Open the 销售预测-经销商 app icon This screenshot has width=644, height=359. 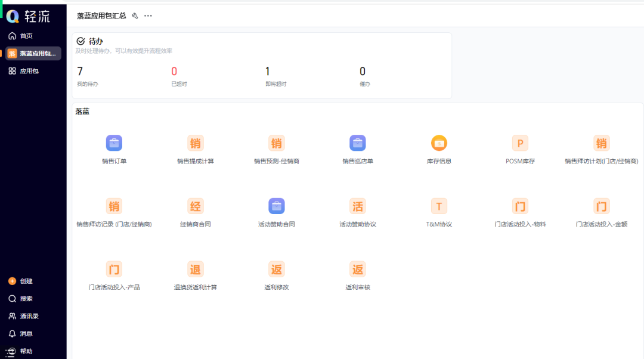tap(277, 143)
